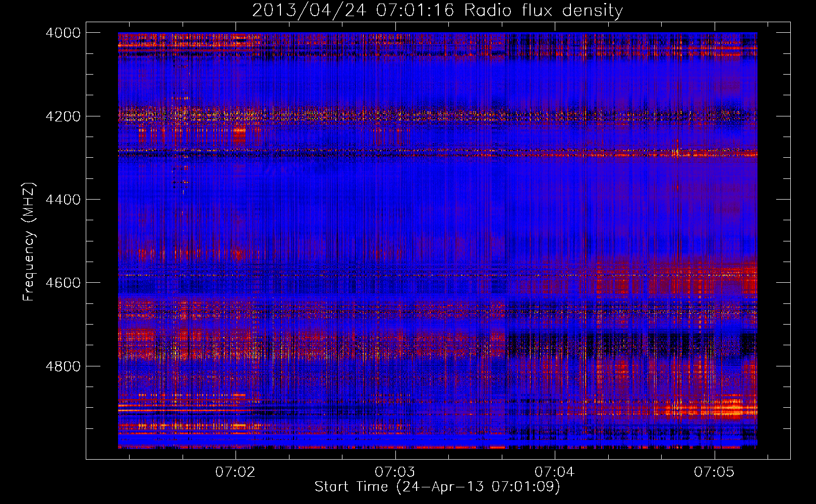Click the 4400 frequency axis label
Image resolution: width=816 pixels, height=504 pixels.
(63, 200)
